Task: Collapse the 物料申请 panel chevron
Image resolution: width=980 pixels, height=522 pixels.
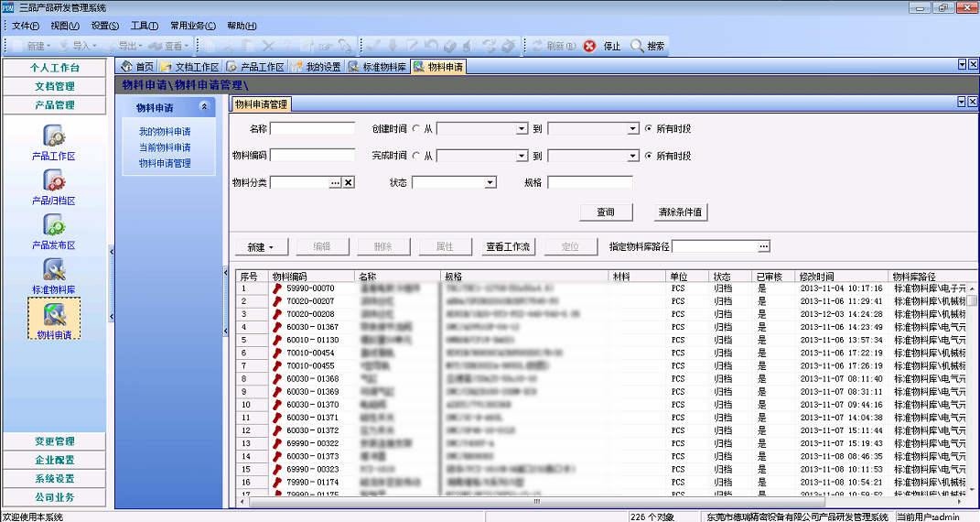Action: (x=203, y=107)
